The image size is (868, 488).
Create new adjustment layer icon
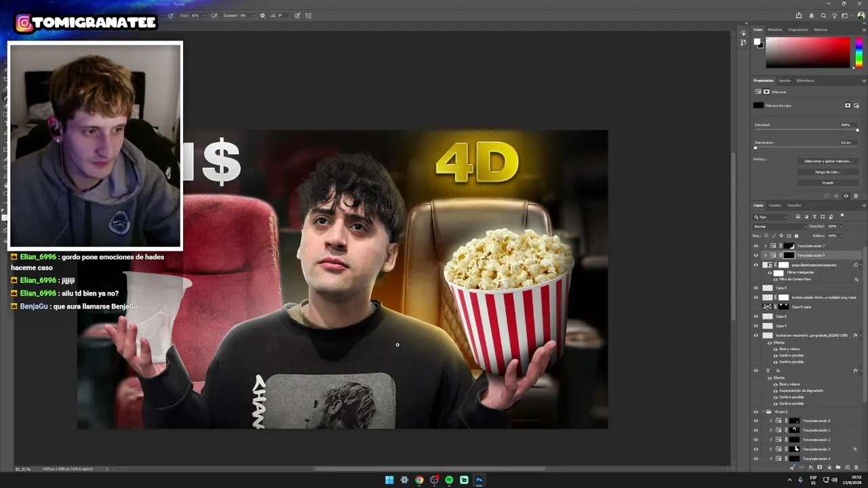[829, 468]
